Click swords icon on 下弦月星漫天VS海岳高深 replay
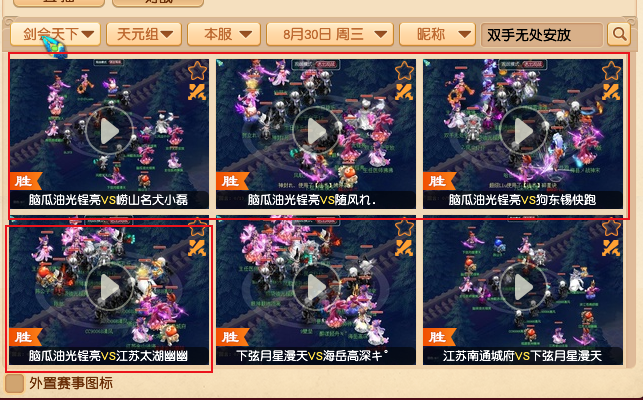 tap(404, 248)
